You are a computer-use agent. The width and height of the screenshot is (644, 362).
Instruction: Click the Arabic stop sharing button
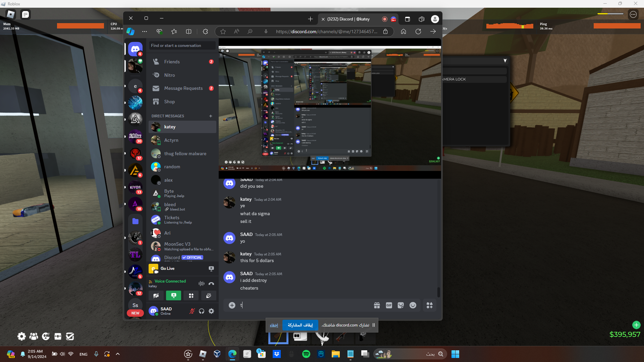[300, 325]
